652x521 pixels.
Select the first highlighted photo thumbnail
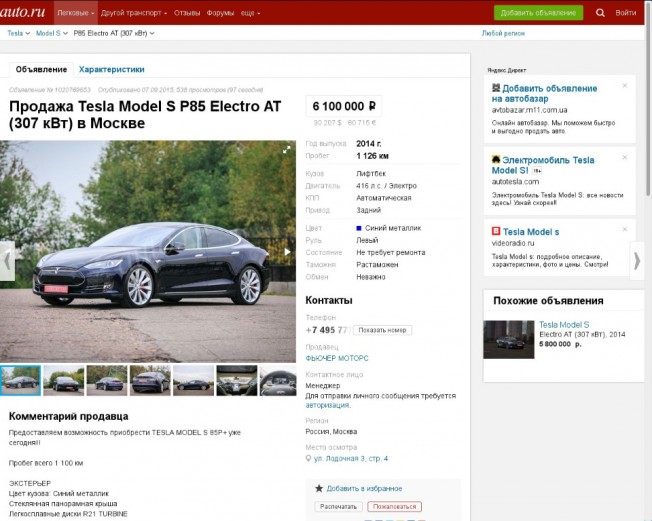[20, 380]
